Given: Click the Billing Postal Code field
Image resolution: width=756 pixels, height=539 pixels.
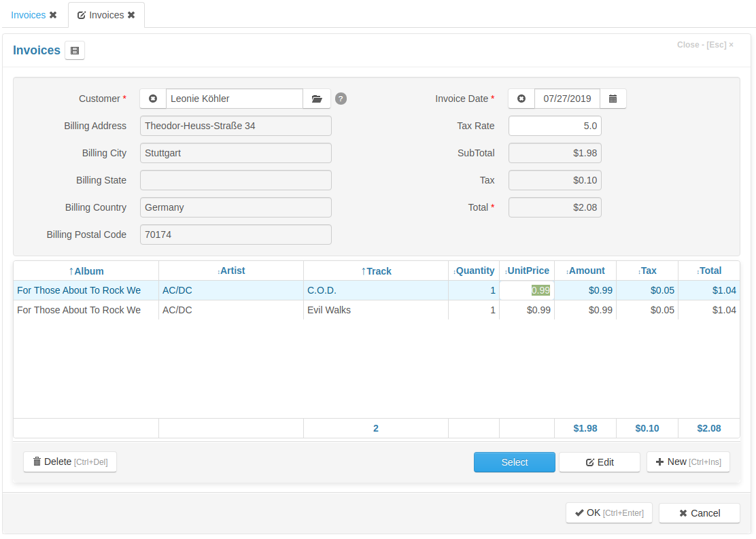Looking at the screenshot, I should pos(236,234).
